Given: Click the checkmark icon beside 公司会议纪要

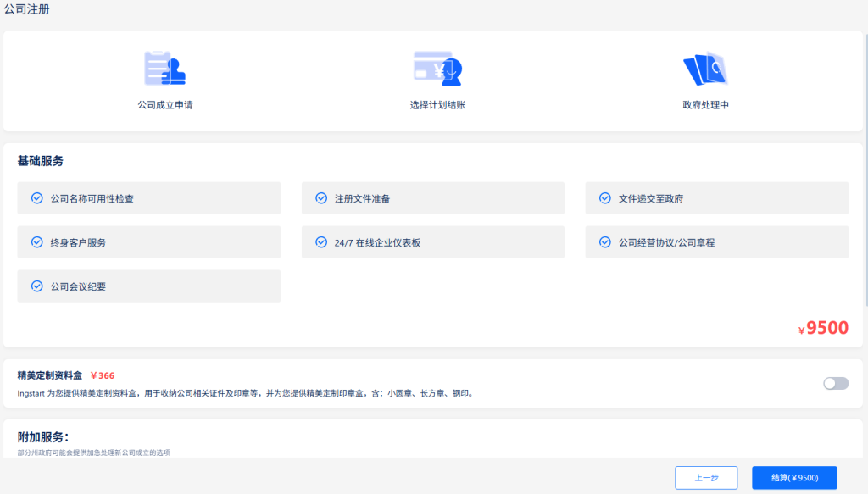Looking at the screenshot, I should tap(36, 286).
